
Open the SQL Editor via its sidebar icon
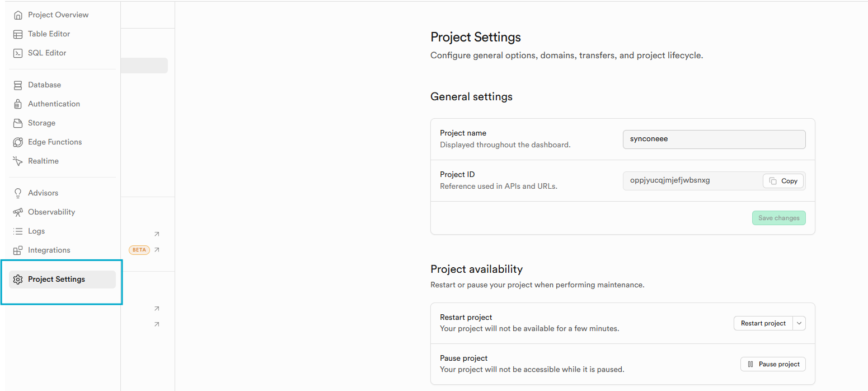tap(18, 53)
